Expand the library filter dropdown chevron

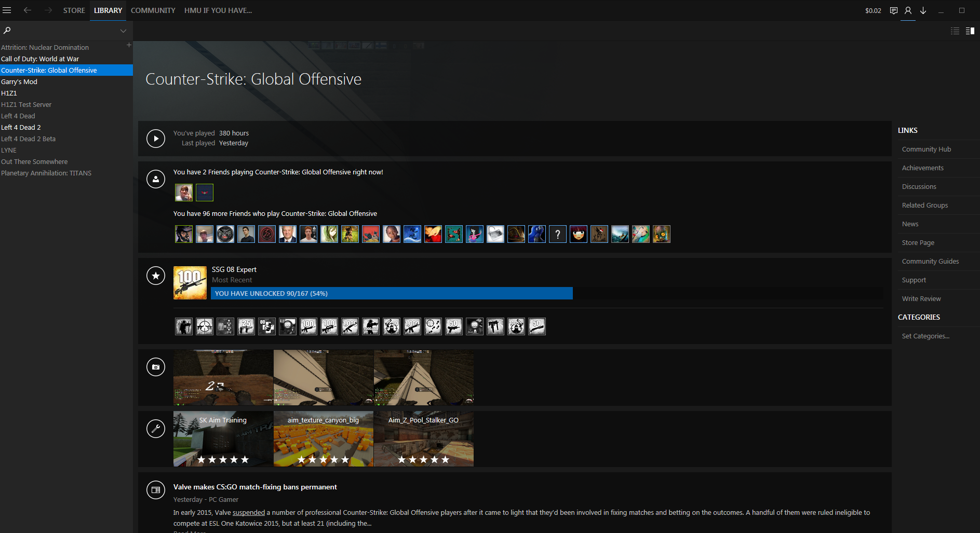(x=123, y=31)
